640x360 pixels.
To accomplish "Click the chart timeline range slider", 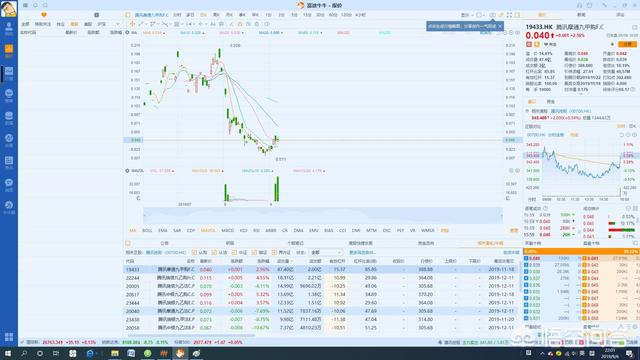I will [323, 216].
